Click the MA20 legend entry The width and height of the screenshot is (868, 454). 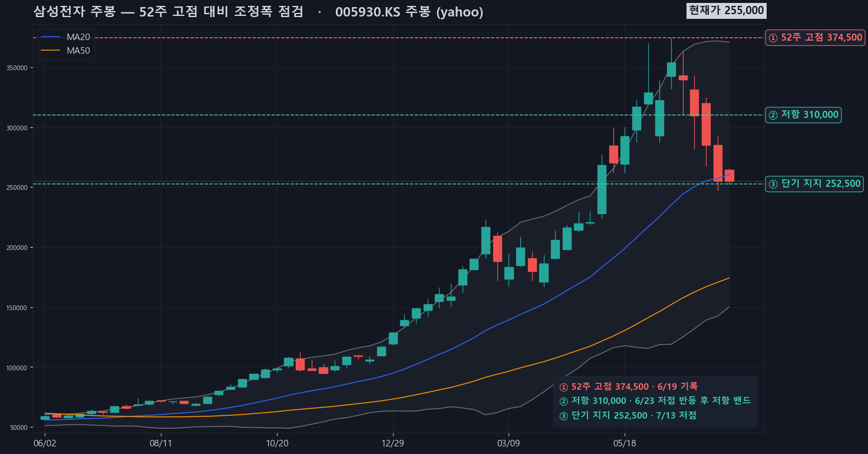point(65,37)
